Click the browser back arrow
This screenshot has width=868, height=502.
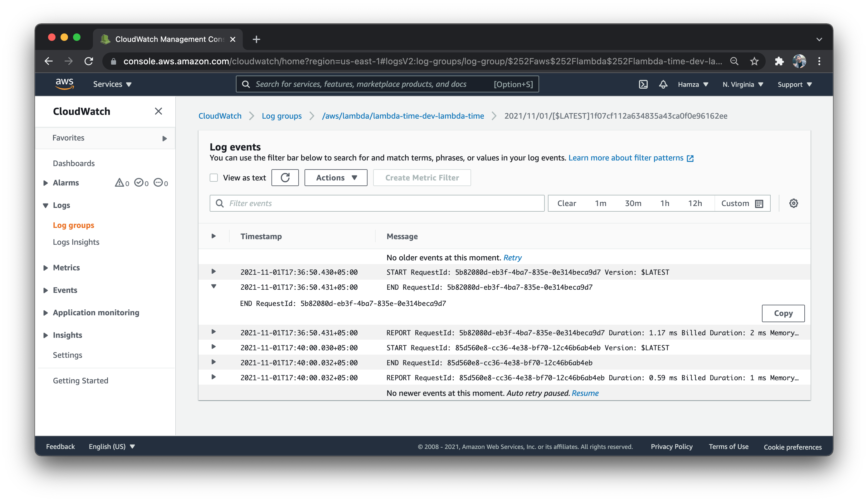(49, 61)
